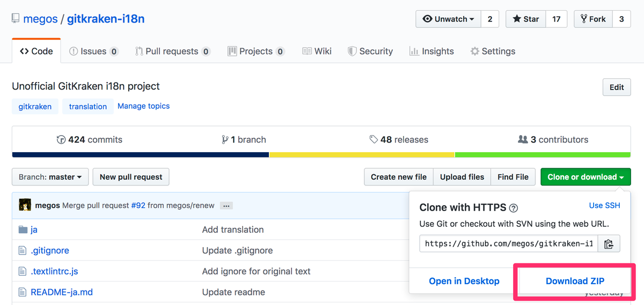View 424 commits
The image size is (644, 305).
tap(90, 139)
